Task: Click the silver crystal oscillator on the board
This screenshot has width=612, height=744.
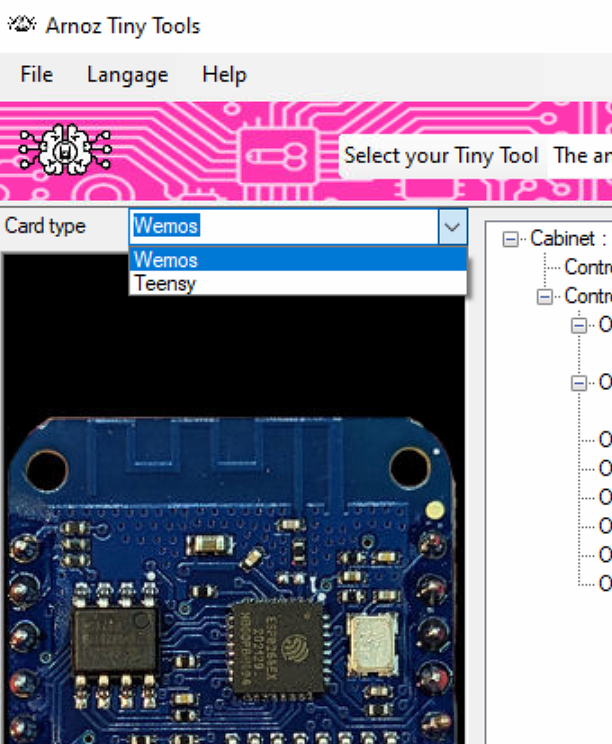Action: (373, 640)
